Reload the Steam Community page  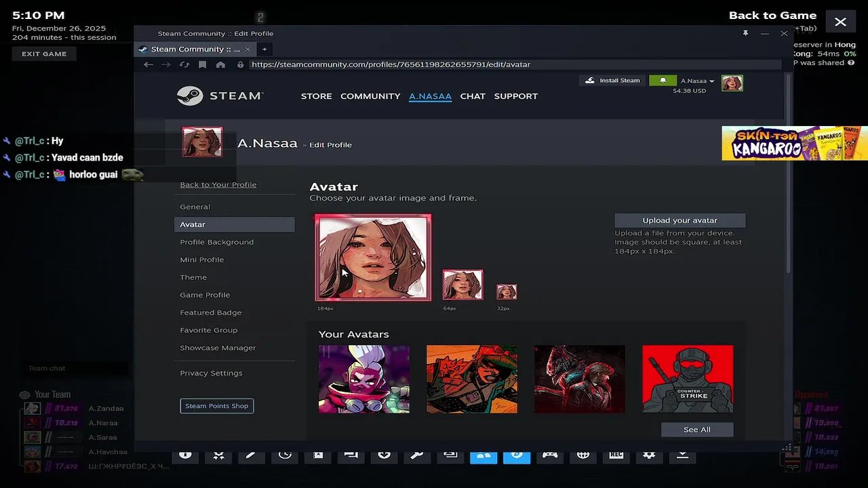(x=184, y=64)
